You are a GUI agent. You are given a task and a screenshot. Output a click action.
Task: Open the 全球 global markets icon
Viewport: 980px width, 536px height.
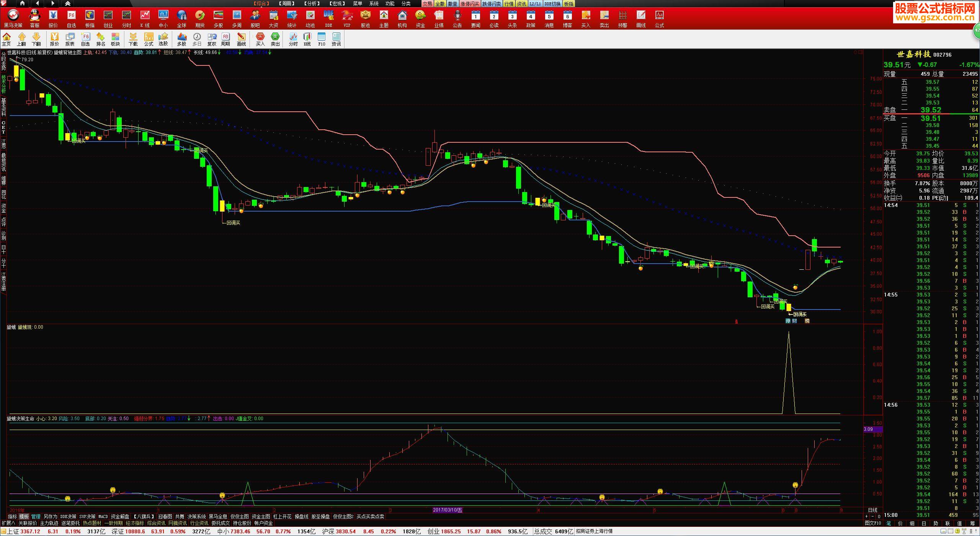tap(181, 18)
